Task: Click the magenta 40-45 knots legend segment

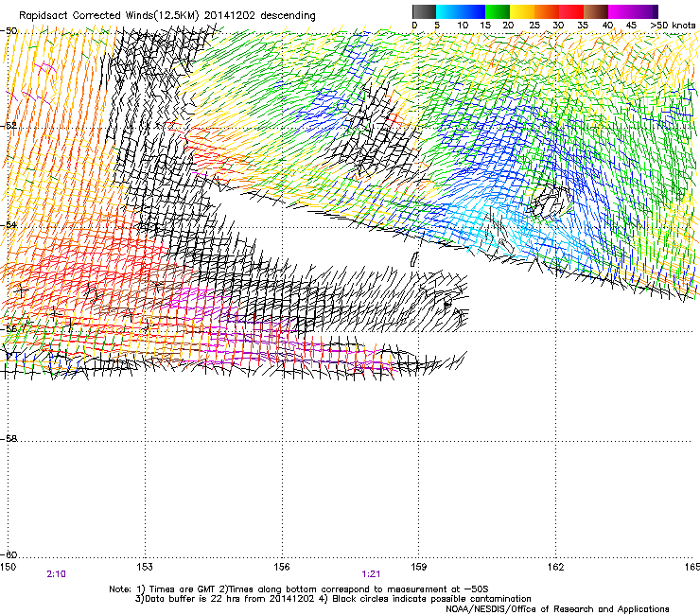Action: 621,11
